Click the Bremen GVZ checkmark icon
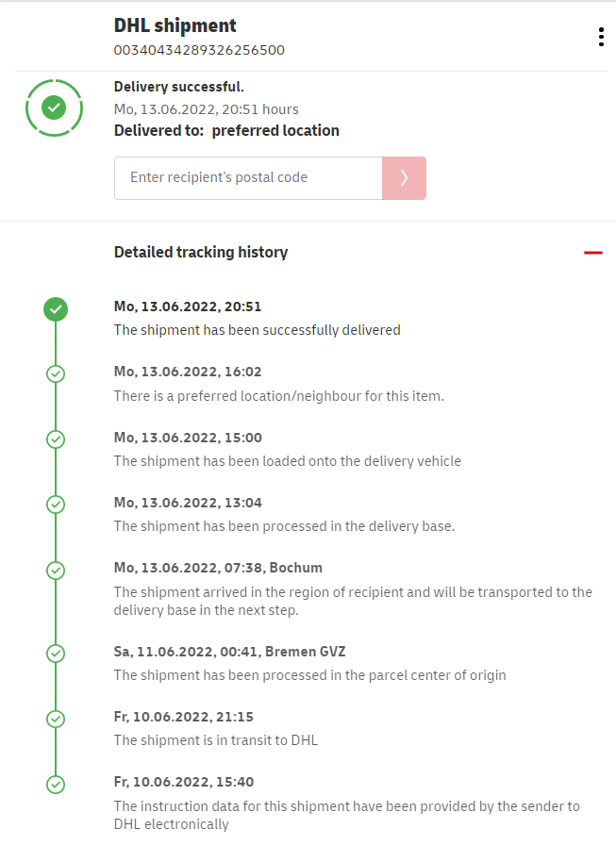 (56, 654)
